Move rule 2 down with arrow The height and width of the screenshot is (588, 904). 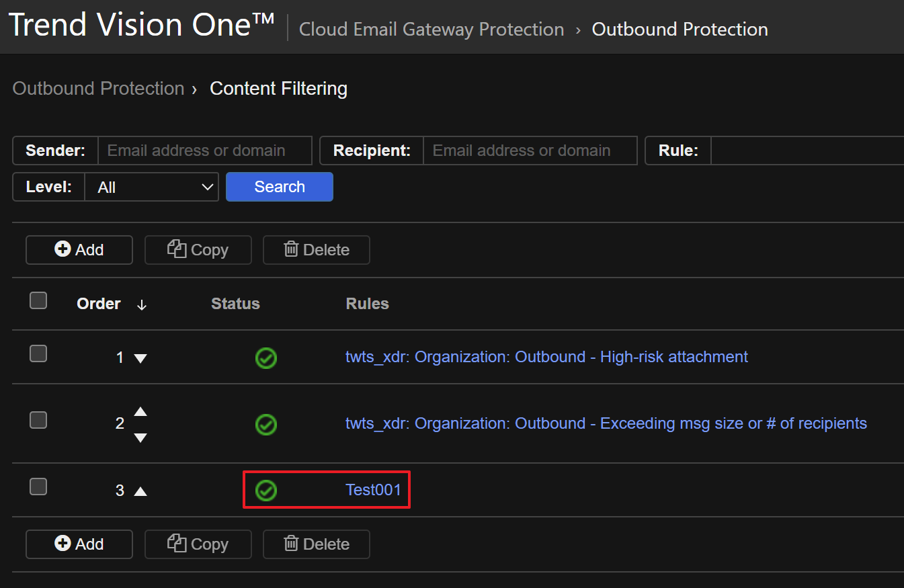(x=140, y=438)
